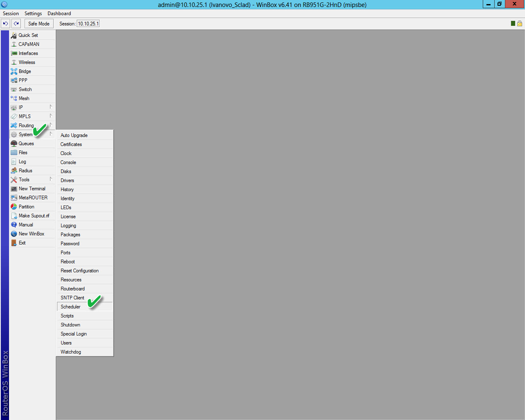Screen dimensions: 525x420
Task: Toggle Safe Mode
Action: tap(39, 23)
